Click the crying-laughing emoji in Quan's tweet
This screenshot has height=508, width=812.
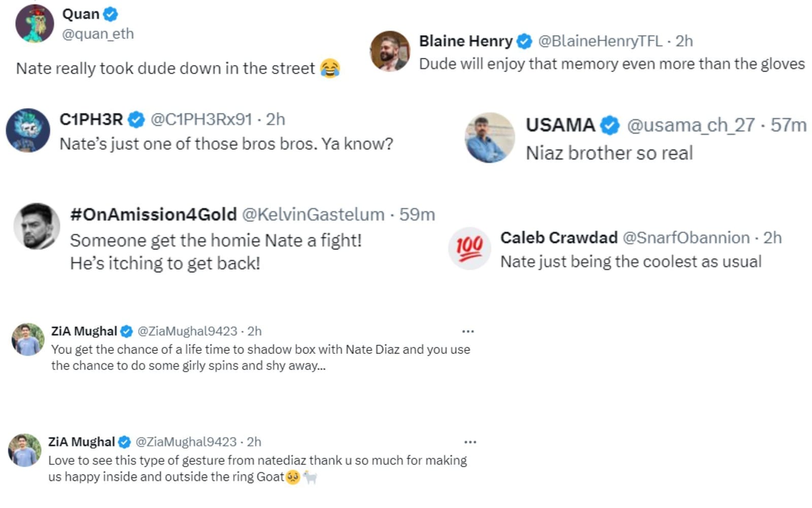[x=330, y=68]
